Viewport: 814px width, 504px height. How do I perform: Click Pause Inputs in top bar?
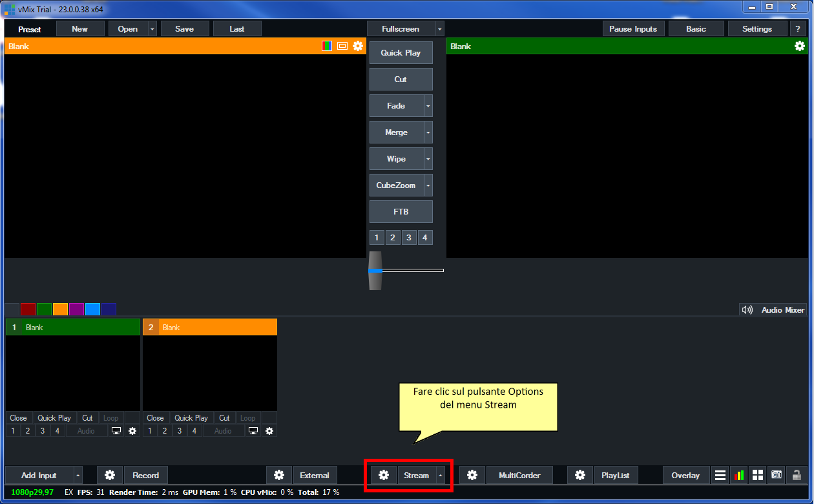pos(633,28)
